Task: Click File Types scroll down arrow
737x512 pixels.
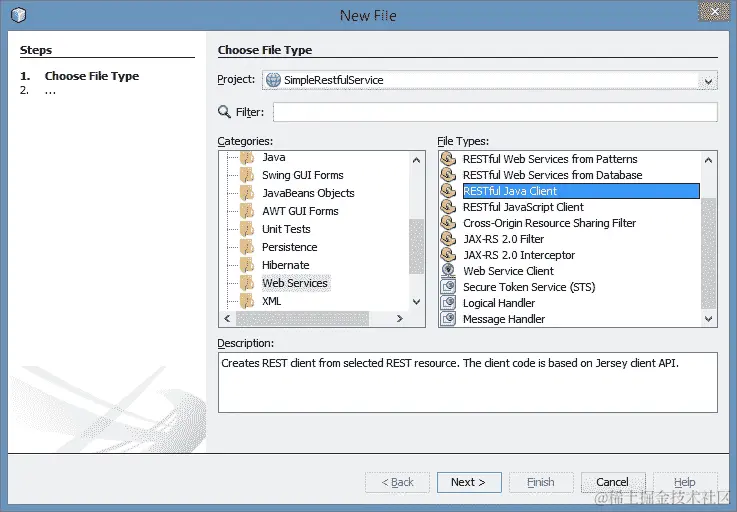Action: click(x=708, y=319)
